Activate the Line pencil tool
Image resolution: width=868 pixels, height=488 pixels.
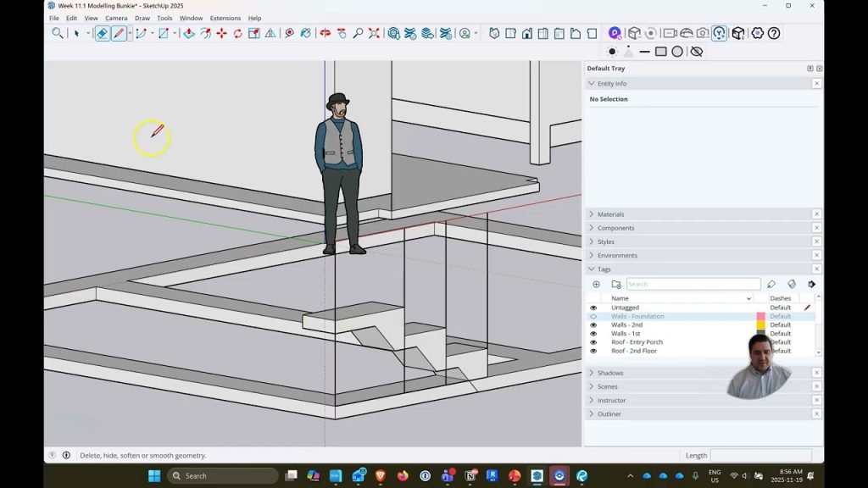[119, 34]
